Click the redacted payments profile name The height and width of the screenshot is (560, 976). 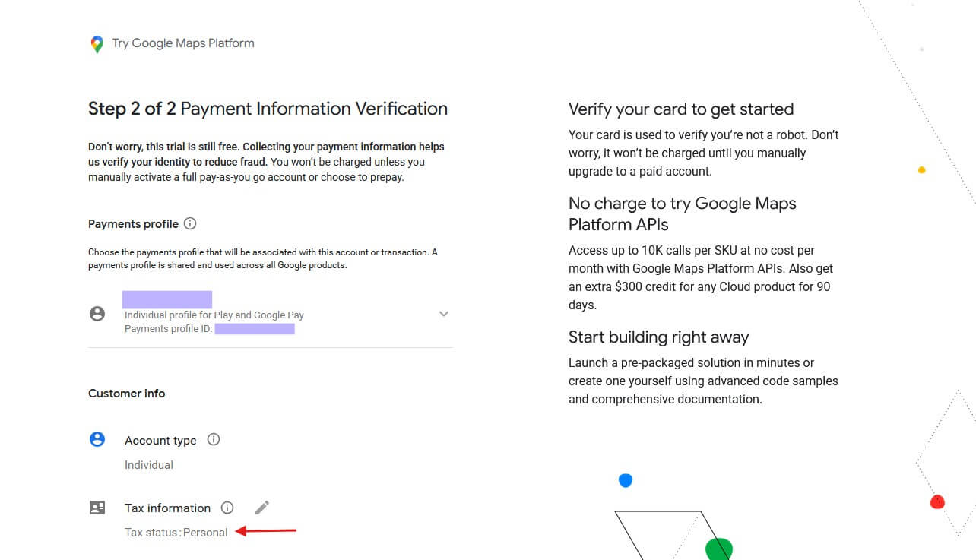pos(166,299)
